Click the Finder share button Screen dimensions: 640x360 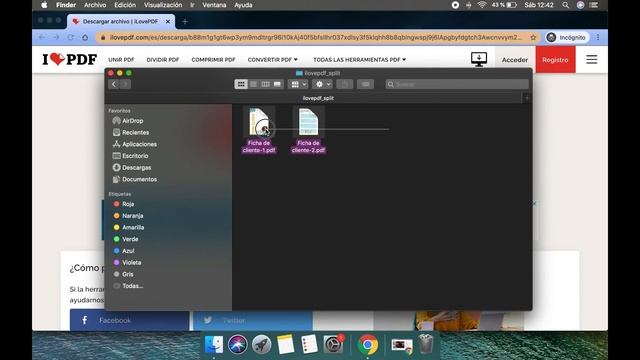click(x=345, y=84)
